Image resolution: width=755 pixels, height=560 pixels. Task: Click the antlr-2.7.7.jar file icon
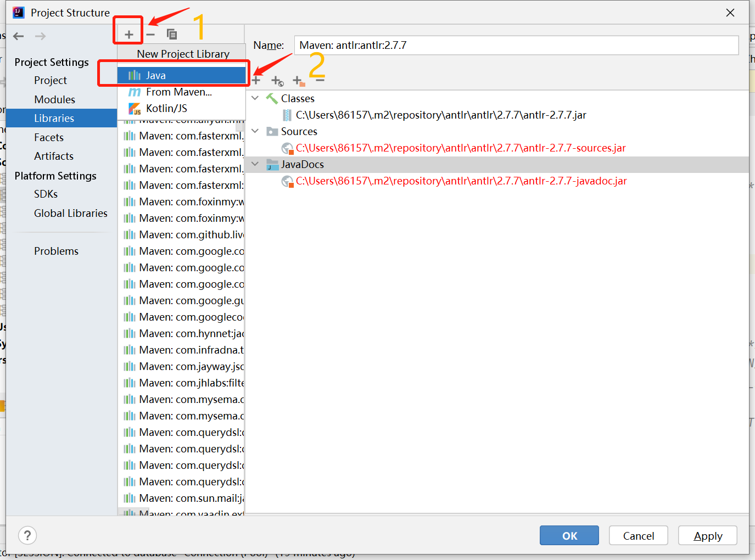[287, 115]
